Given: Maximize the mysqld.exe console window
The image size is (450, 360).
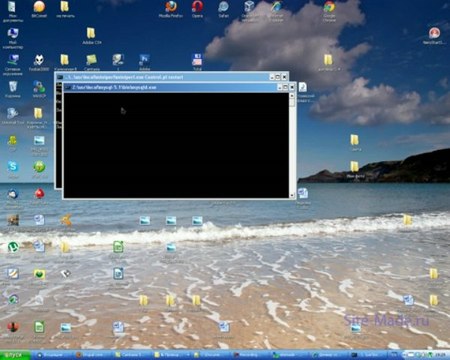Looking at the screenshot, I should point(285,87).
